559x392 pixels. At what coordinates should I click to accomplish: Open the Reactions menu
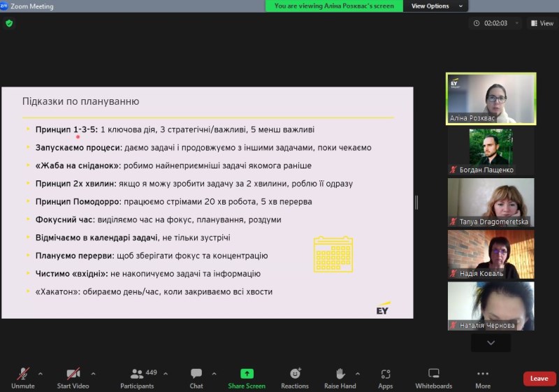tap(295, 379)
